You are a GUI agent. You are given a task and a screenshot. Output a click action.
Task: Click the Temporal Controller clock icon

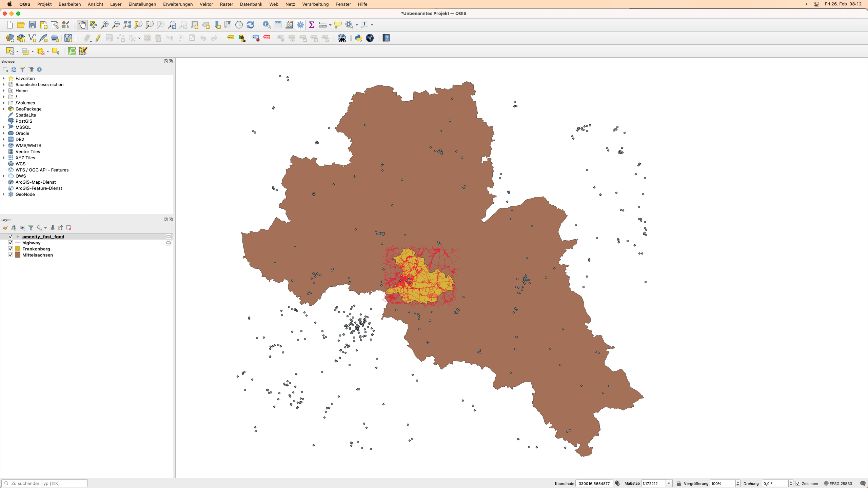(x=239, y=25)
